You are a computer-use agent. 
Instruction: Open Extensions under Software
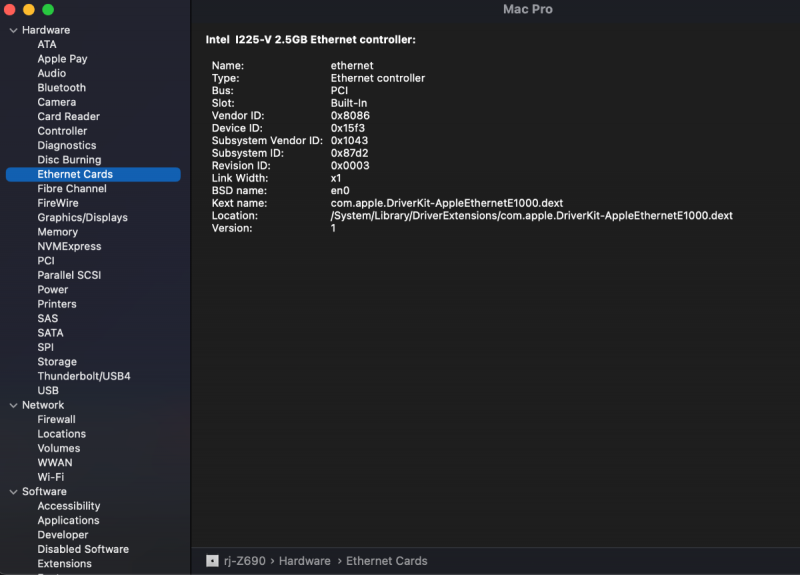click(64, 564)
